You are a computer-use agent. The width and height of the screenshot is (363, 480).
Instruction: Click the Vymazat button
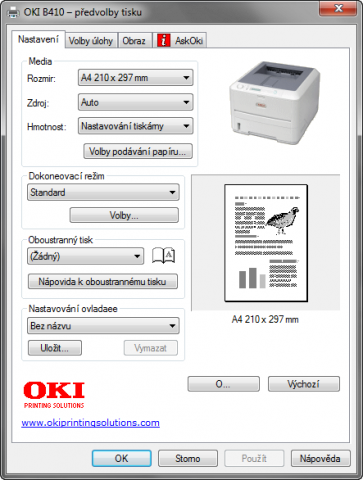click(151, 348)
